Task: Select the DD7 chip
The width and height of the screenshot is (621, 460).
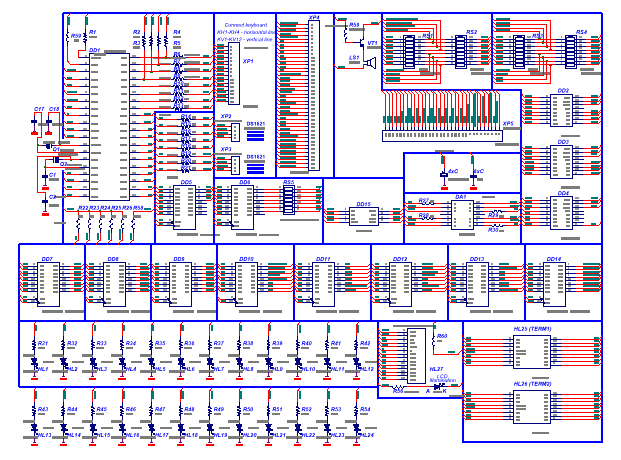Action: pyautogui.click(x=46, y=280)
